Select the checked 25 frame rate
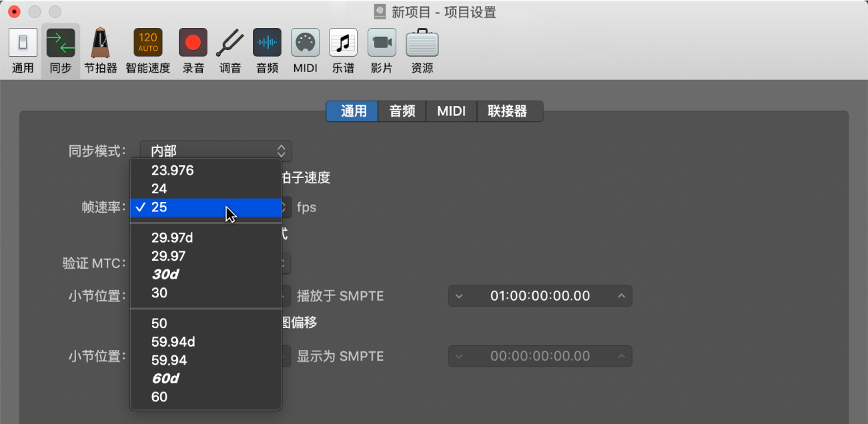This screenshot has height=424, width=868. point(205,207)
